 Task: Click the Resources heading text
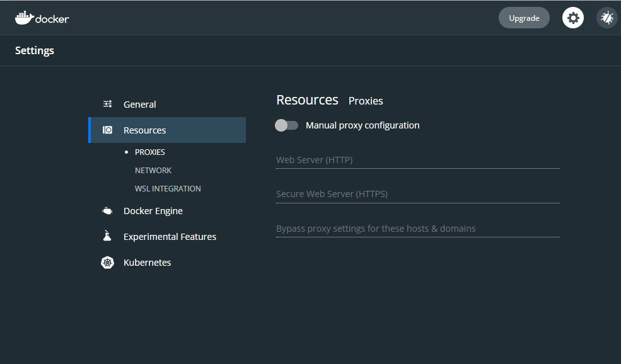[x=307, y=100]
